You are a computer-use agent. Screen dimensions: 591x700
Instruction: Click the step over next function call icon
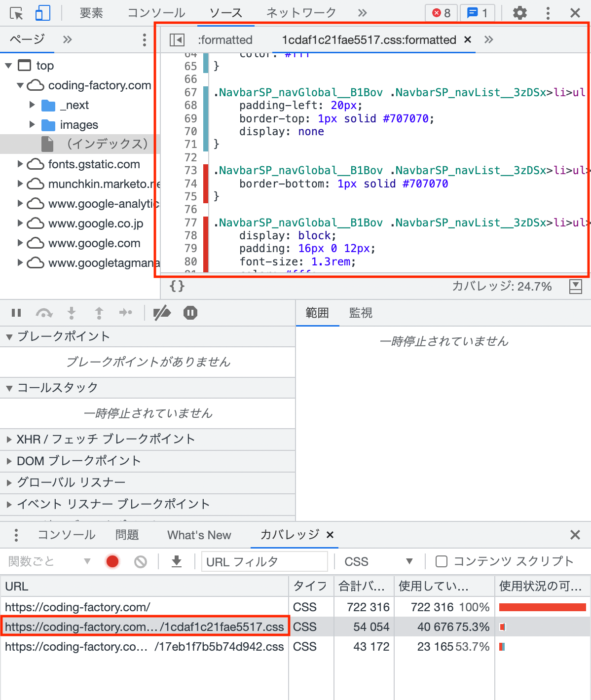(x=44, y=313)
